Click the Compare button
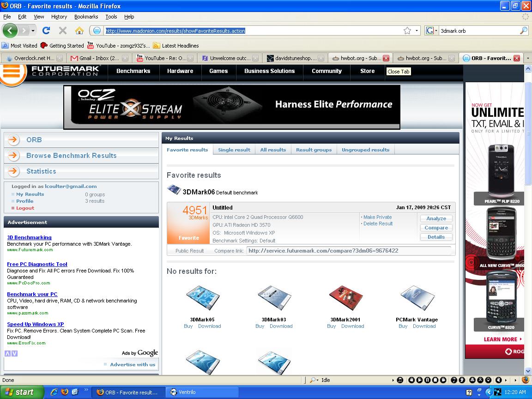Screen dimensions: 532x399 [436, 228]
